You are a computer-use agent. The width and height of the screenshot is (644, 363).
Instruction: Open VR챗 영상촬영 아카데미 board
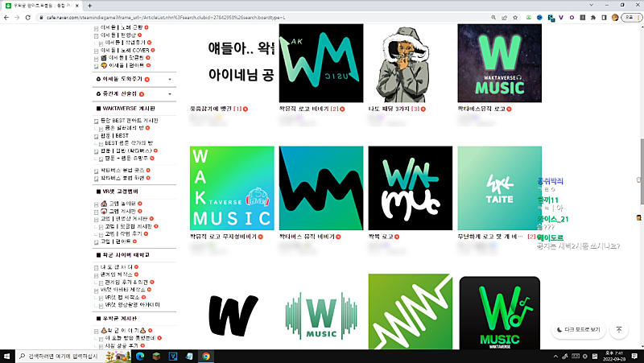(x=132, y=305)
